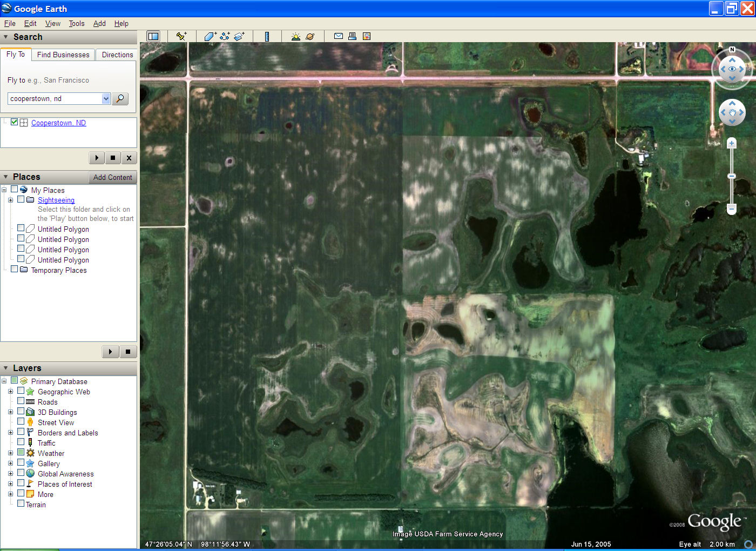Select the last Untitled Polygon item
756x551 pixels.
63,260
